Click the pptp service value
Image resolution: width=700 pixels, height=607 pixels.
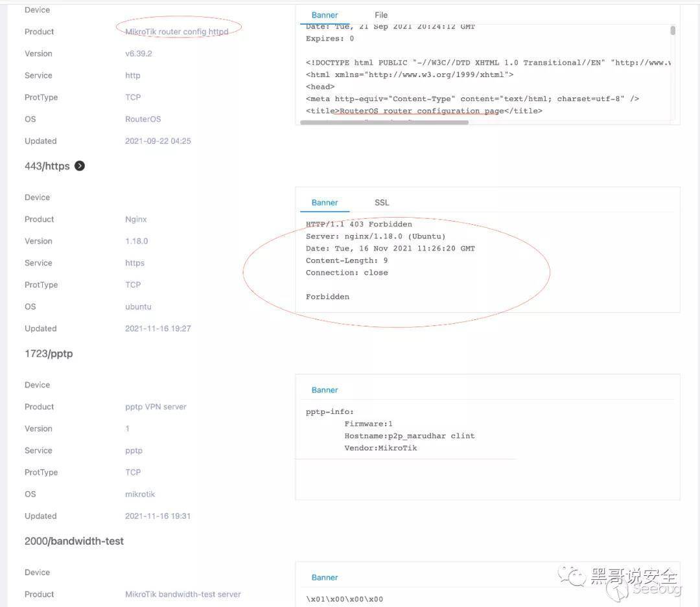tap(134, 450)
